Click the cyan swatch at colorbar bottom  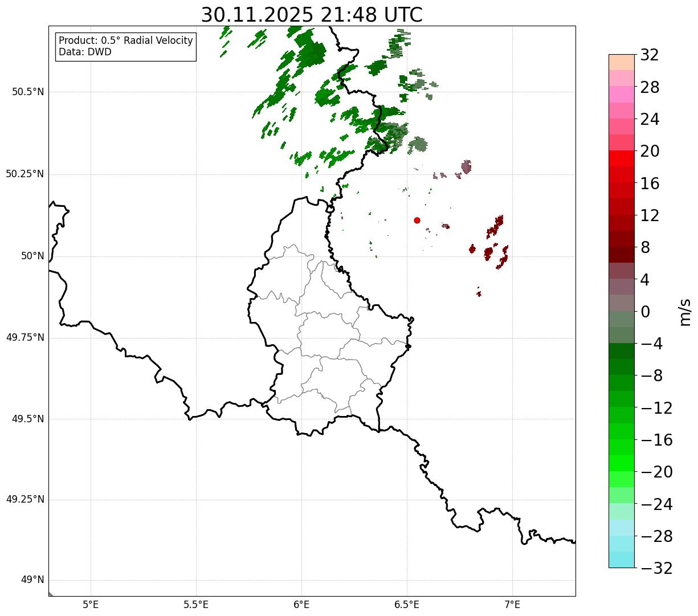[622, 560]
